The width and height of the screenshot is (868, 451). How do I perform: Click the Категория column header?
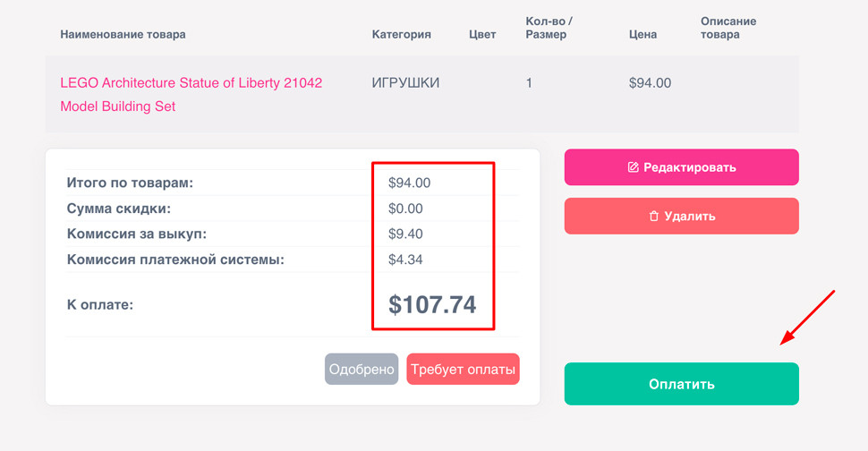[402, 34]
